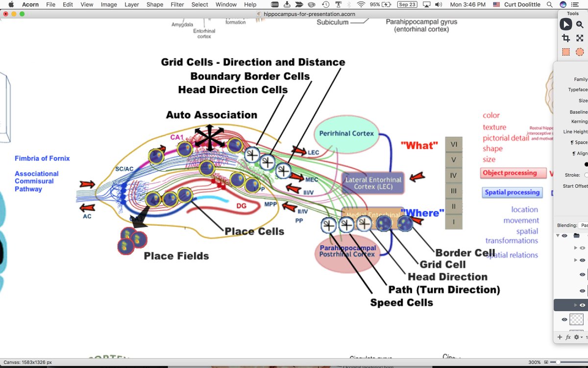This screenshot has height=368, width=588.
Task: Select the Zoom magnifier tool
Action: (581, 24)
